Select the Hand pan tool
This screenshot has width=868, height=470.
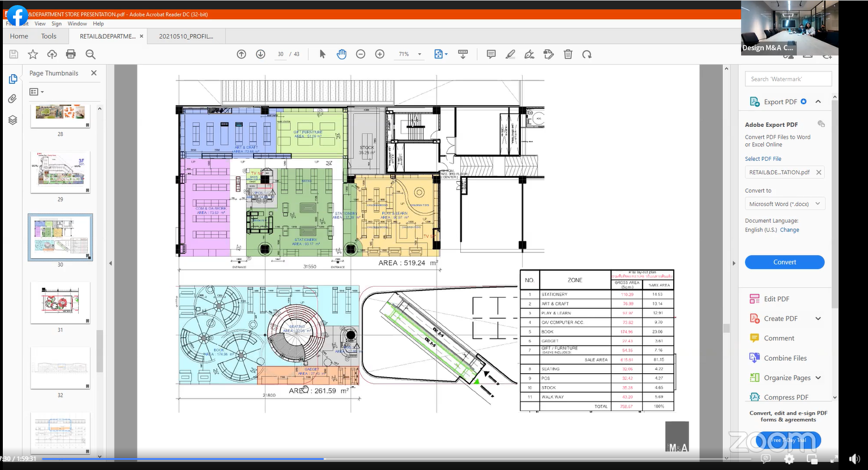point(341,54)
